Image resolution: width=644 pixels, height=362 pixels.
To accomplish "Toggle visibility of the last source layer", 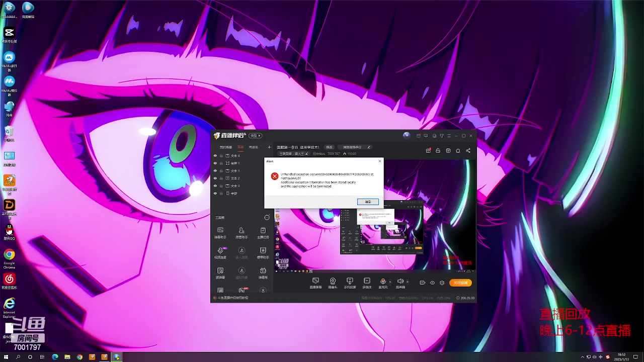I will (215, 194).
